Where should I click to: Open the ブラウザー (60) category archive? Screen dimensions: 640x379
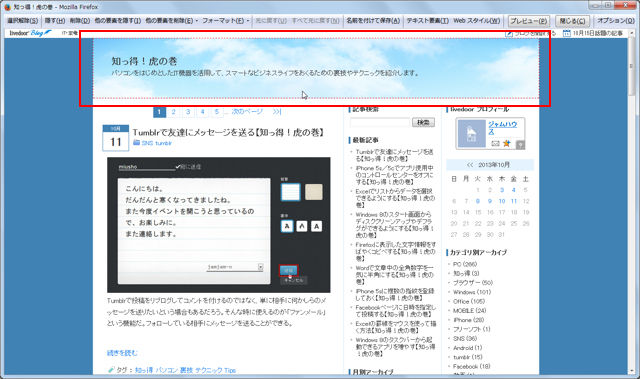point(473,282)
